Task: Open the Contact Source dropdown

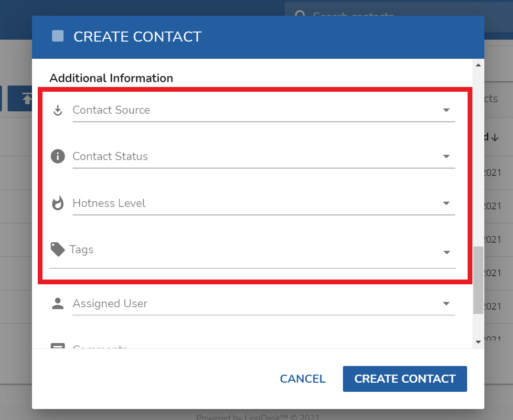Action: 446,109
